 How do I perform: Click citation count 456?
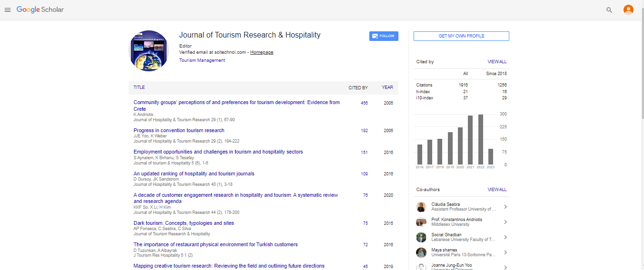pos(364,103)
